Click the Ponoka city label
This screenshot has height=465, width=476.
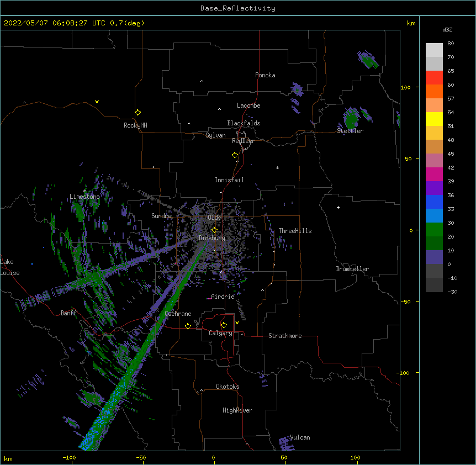(x=265, y=75)
